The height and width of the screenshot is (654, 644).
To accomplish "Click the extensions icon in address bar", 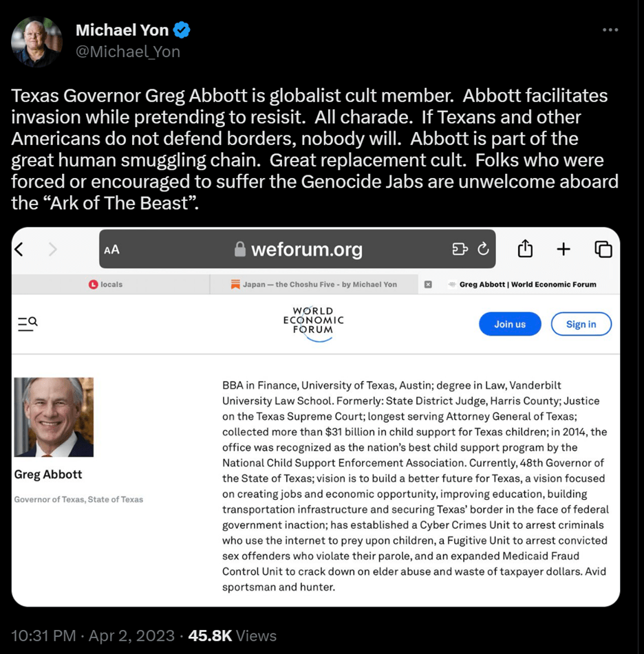I will coord(460,249).
